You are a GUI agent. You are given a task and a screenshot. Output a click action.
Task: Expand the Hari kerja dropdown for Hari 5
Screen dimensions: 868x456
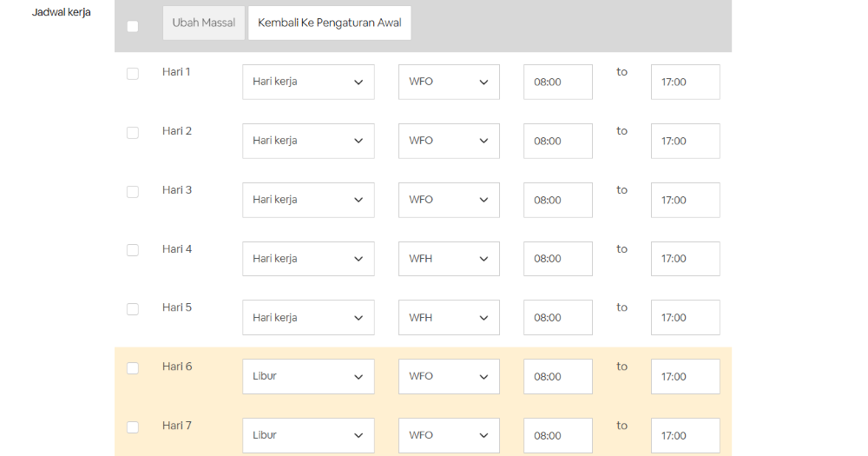point(308,318)
